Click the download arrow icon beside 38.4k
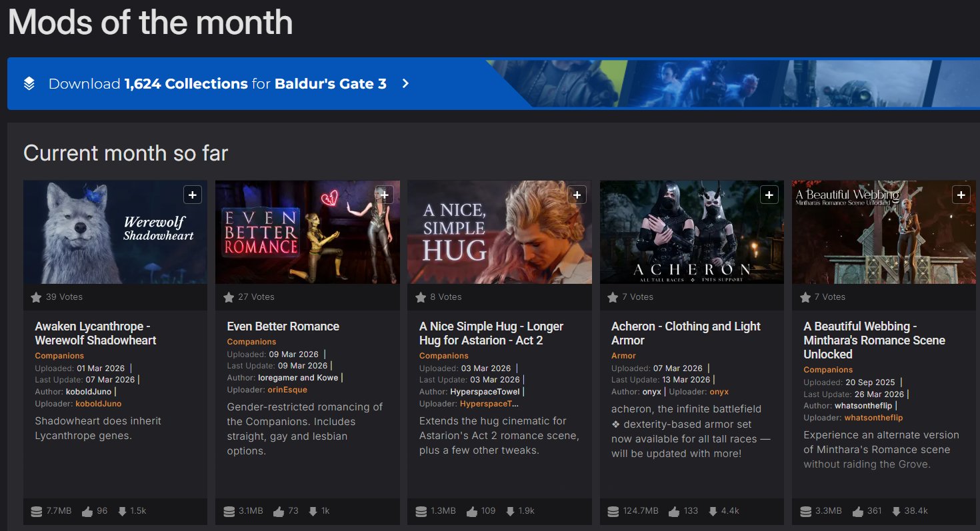980x531 pixels. [x=895, y=512]
